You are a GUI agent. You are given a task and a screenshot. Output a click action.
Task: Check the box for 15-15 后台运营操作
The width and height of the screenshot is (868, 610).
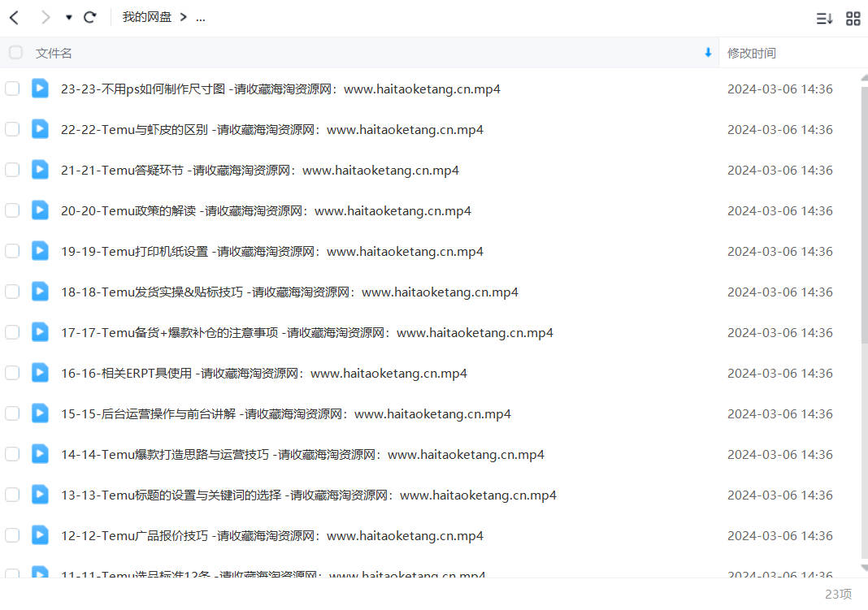12,413
